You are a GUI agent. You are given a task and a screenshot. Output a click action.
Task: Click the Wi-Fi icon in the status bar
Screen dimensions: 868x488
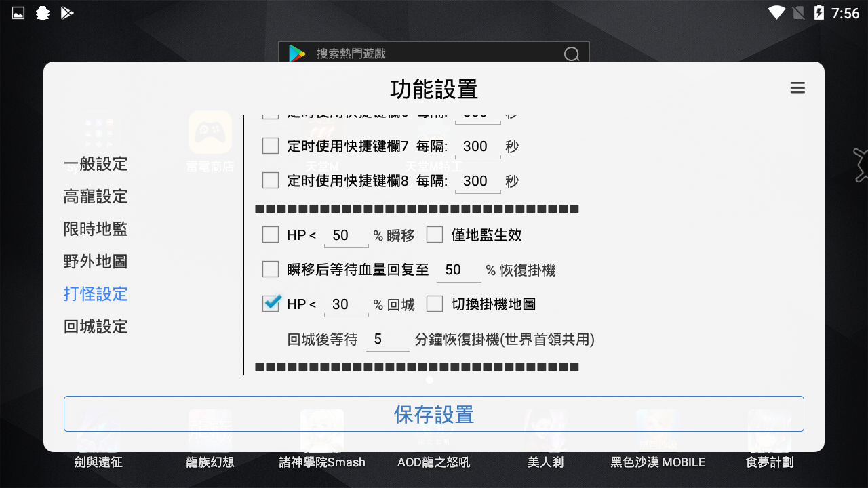pos(775,12)
